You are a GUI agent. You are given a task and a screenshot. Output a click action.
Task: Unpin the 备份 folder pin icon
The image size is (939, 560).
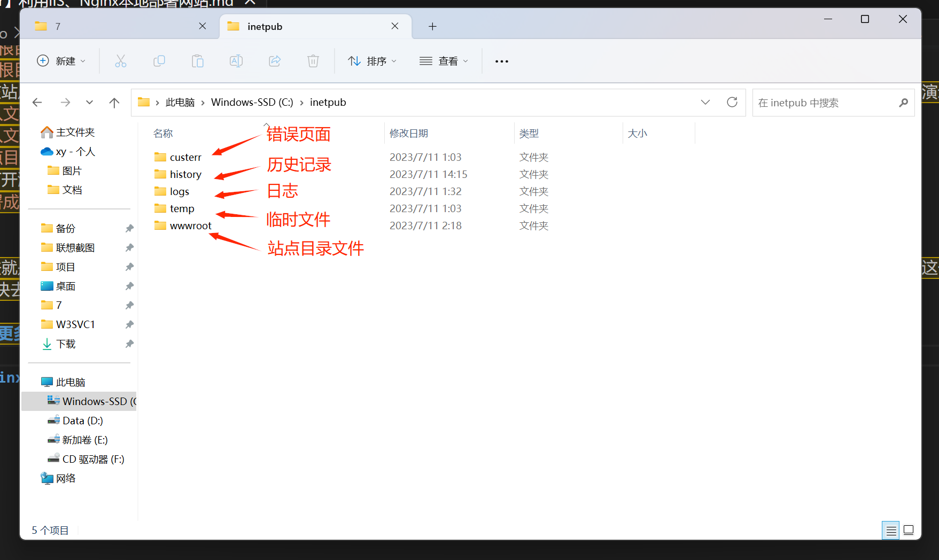[129, 229]
